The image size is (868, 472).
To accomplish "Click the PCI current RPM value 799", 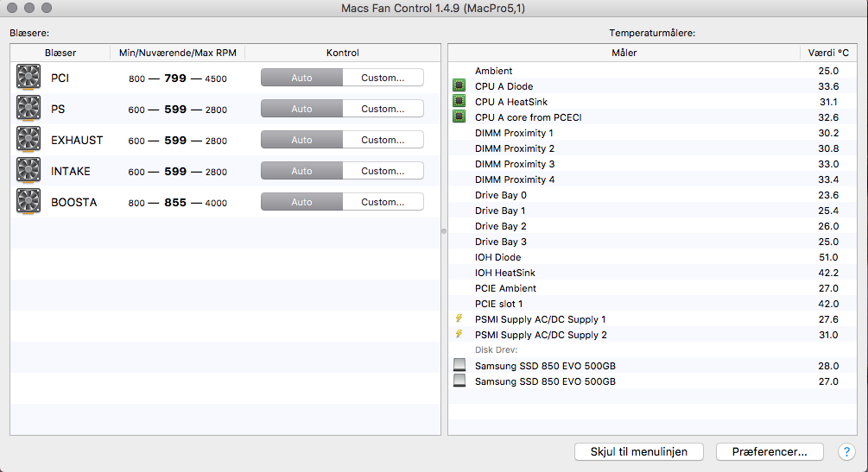I will tap(175, 78).
